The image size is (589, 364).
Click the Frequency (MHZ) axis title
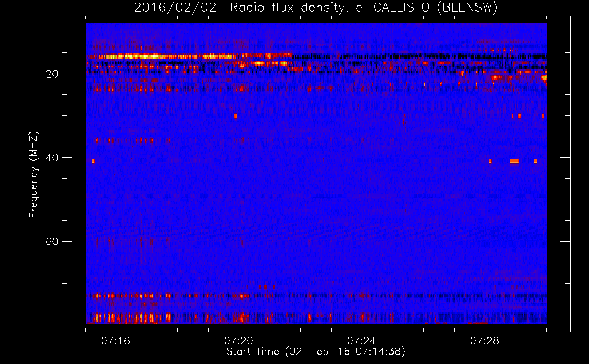(33, 175)
